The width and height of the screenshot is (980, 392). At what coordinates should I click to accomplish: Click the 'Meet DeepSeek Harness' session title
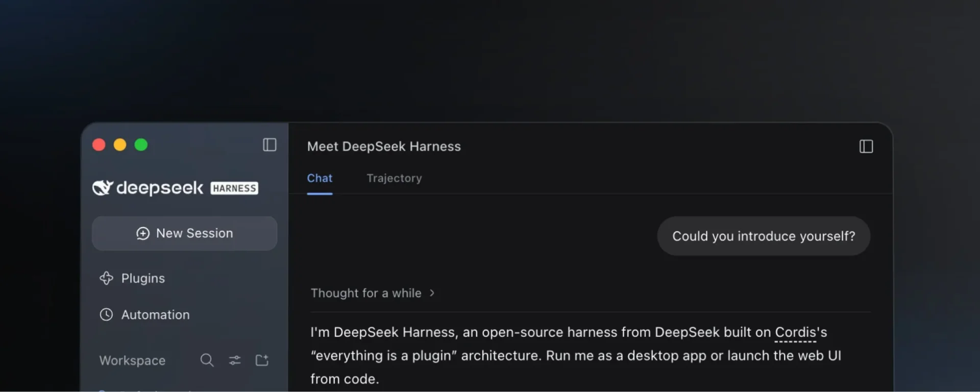(x=384, y=146)
